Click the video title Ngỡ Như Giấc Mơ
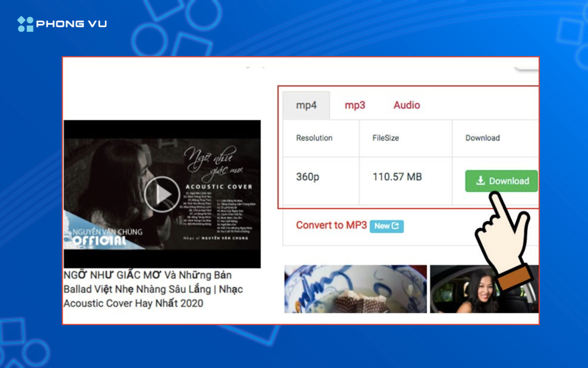588x368 pixels. point(153,289)
